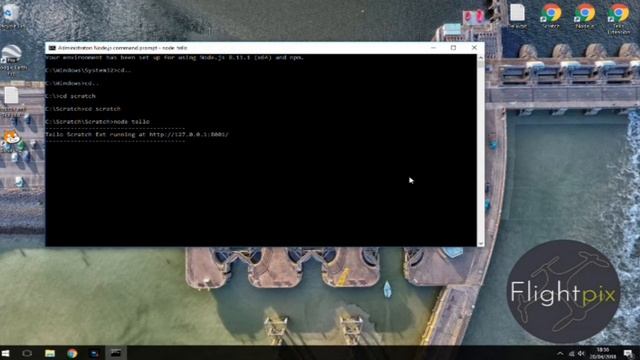640x360 pixels.
Task: Select the active command prompt taskbar icon
Action: 116,353
